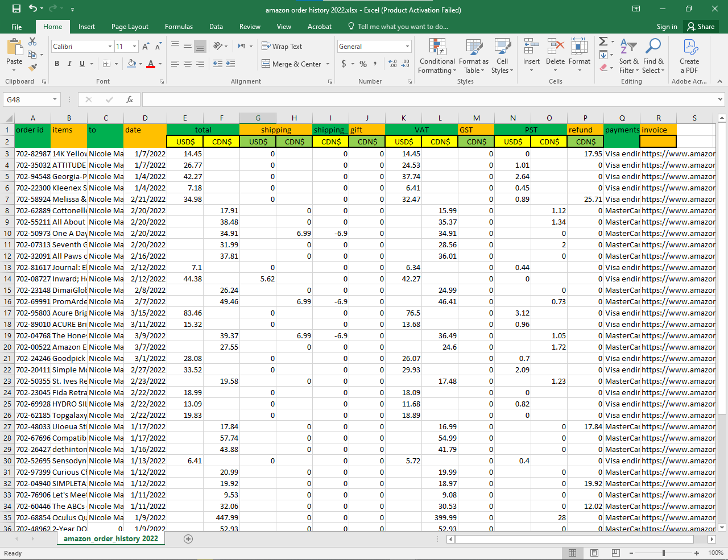Switch to the Formulas ribbon tab

pos(179,27)
